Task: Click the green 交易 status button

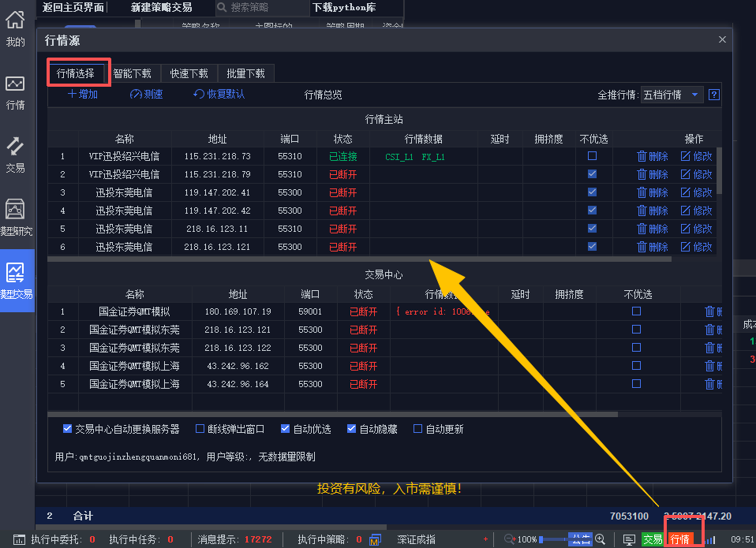Action: pyautogui.click(x=652, y=539)
